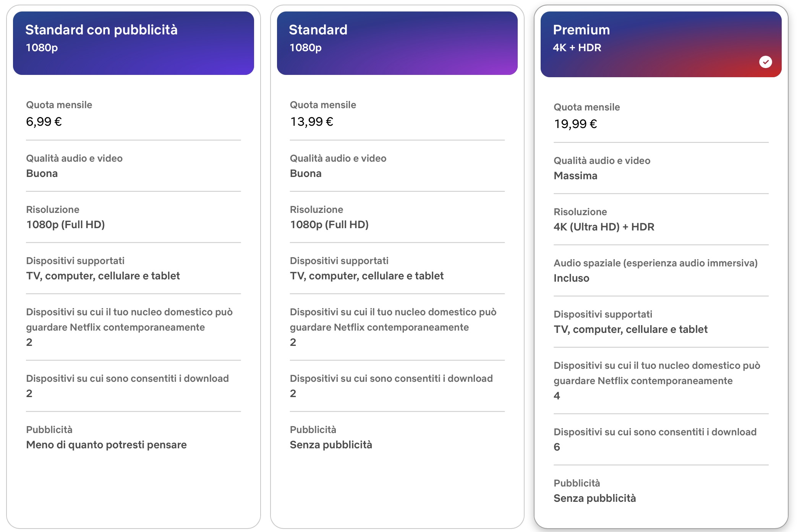The width and height of the screenshot is (797, 532).
Task: Click the Premium download devices value 6
Action: [557, 447]
